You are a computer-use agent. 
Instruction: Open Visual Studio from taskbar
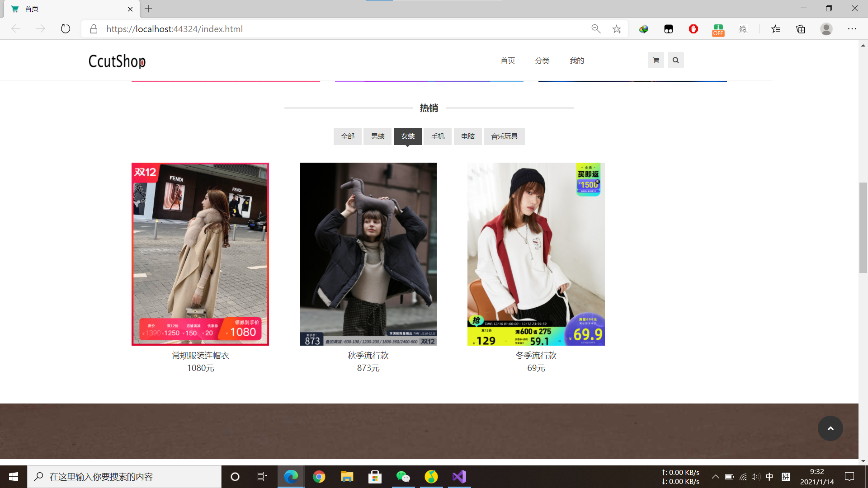(x=459, y=477)
